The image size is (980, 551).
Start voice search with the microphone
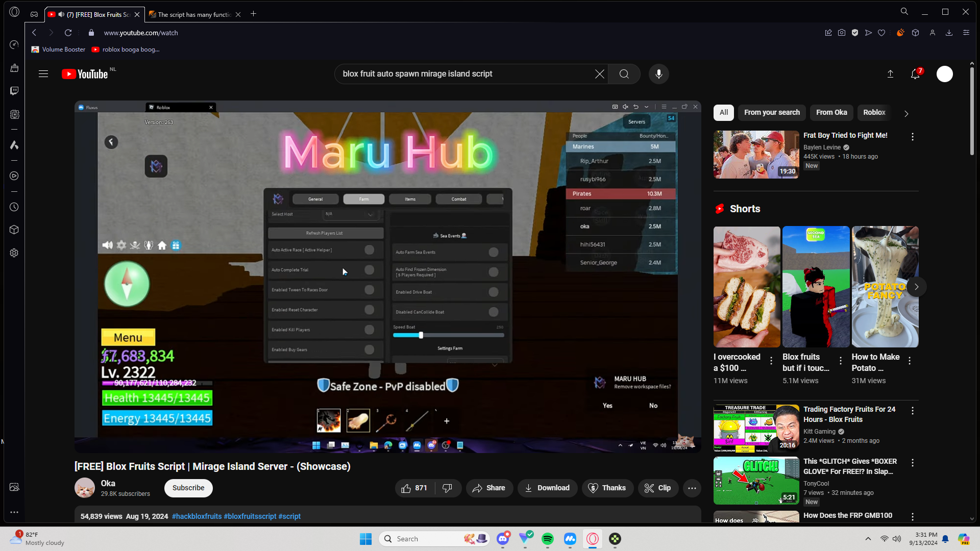pos(659,74)
